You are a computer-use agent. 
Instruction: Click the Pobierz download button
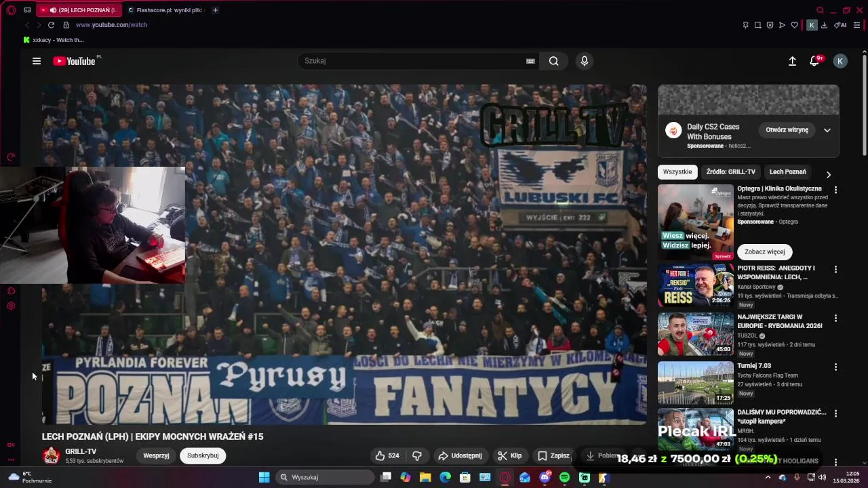point(602,455)
